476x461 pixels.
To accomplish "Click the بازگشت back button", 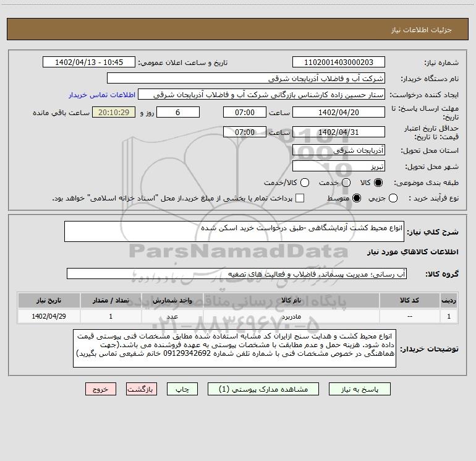I will pyautogui.click(x=142, y=389).
